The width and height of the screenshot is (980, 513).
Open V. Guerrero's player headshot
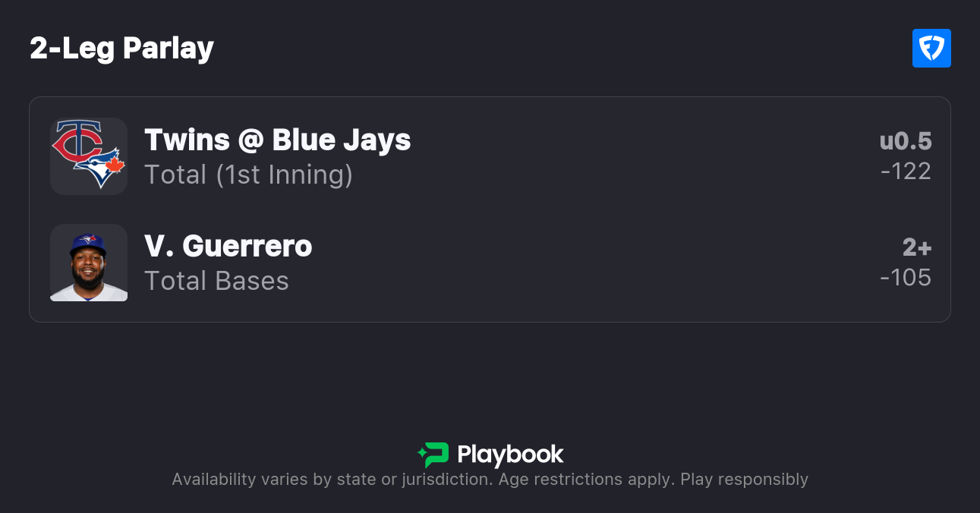[89, 263]
